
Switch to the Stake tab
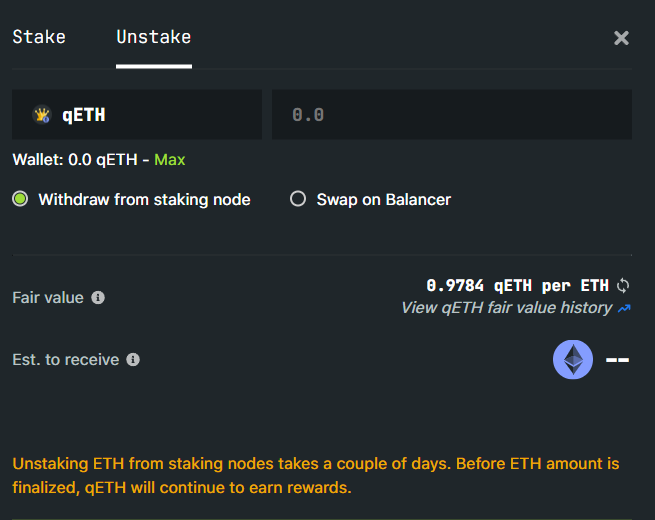39,37
